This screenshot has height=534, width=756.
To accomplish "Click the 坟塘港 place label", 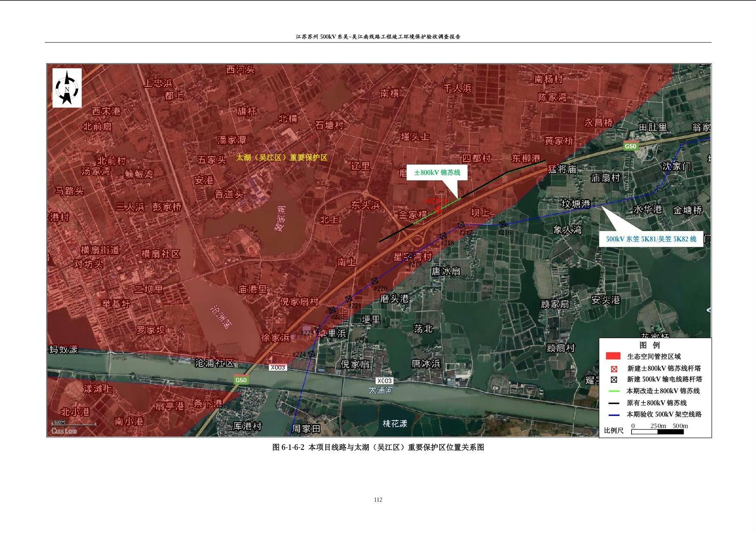I will tap(576, 204).
